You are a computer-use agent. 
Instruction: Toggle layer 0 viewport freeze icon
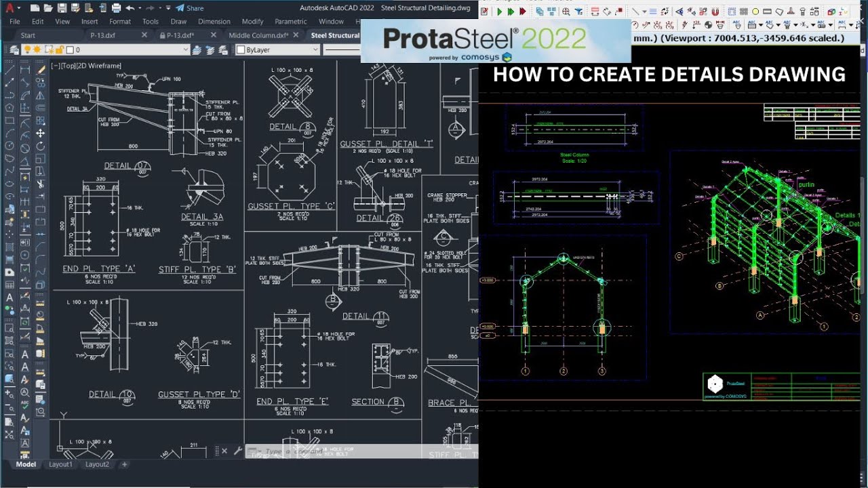pos(49,50)
